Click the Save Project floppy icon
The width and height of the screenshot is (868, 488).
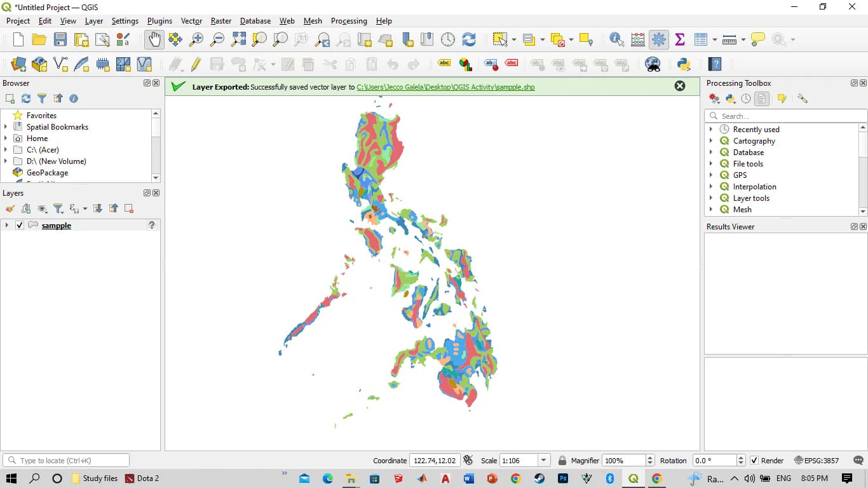[x=60, y=39]
